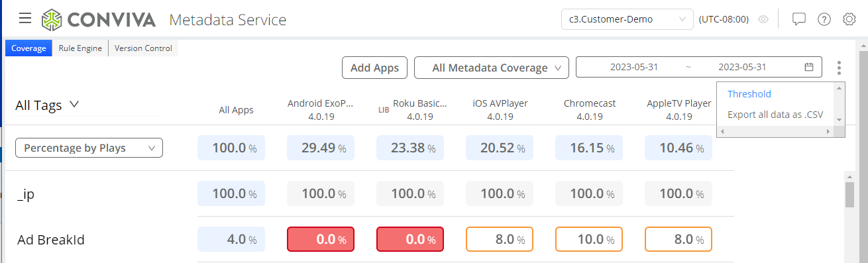Screen dimensions: 868x263
Task: Open the help question mark icon
Action: pos(824,19)
